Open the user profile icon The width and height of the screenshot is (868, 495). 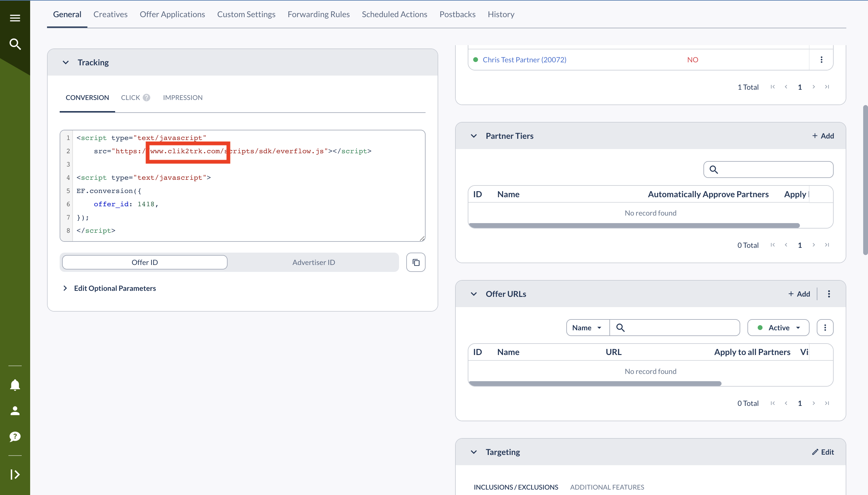click(x=15, y=411)
